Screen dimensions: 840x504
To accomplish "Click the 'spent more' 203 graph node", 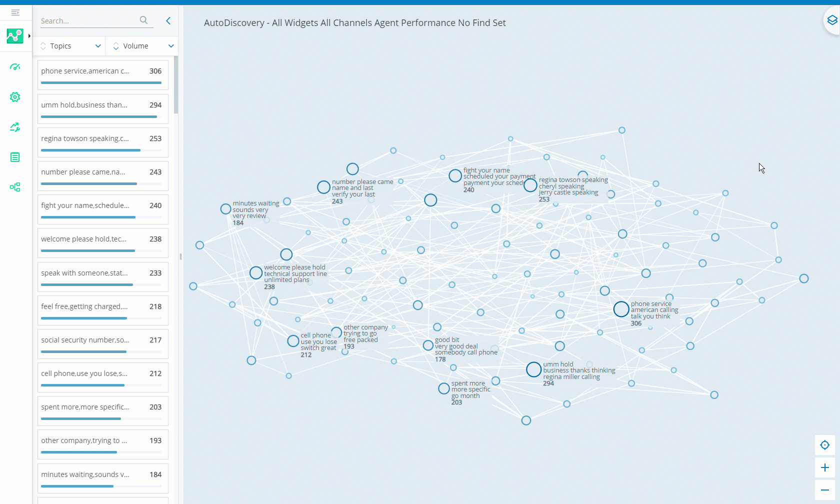I will click(443, 388).
